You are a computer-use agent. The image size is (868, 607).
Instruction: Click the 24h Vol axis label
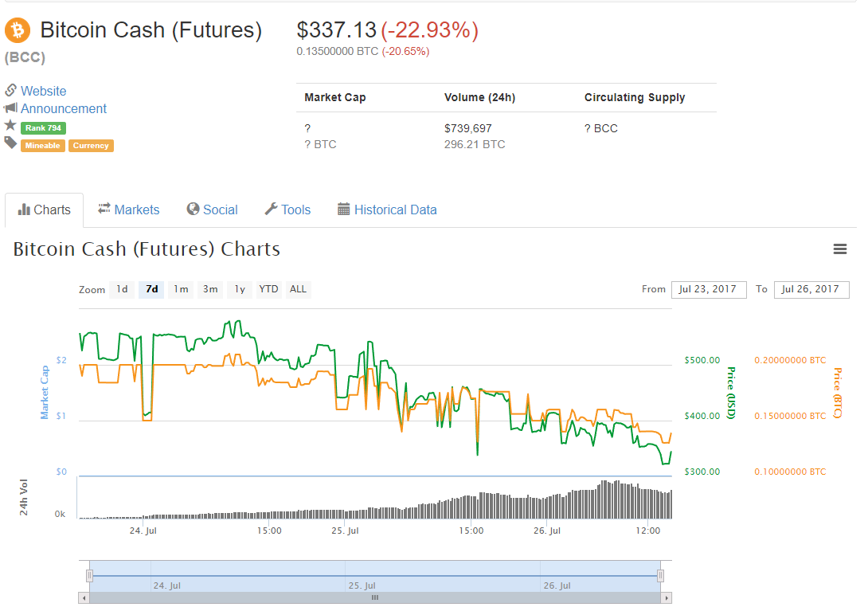tap(23, 497)
